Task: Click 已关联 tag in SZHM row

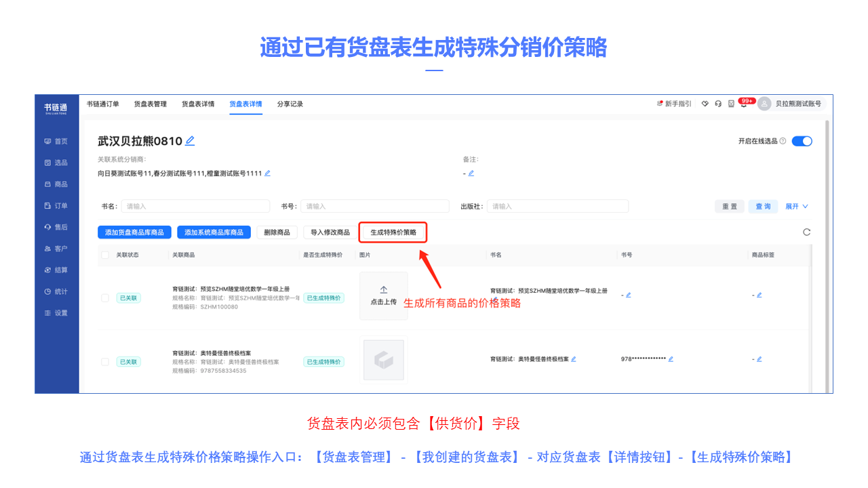Action: [128, 298]
